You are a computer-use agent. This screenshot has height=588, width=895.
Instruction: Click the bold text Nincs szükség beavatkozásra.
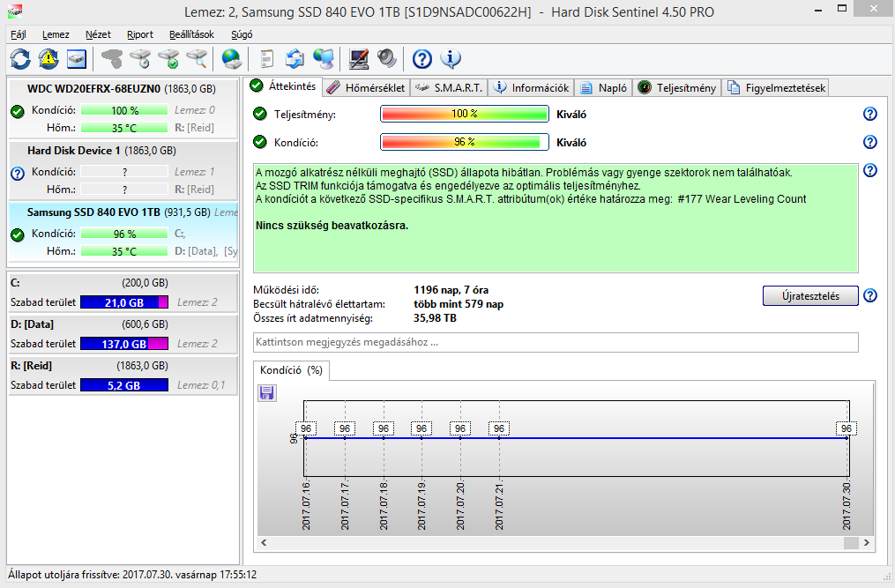[332, 226]
